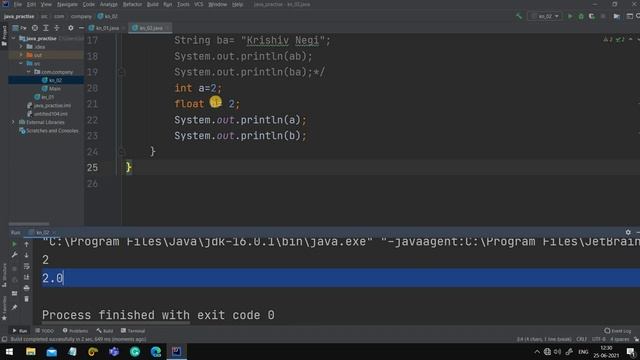This screenshot has width=640, height=360.
Task: Toggle soft-wrap in Run console
Action: [x=27, y=266]
